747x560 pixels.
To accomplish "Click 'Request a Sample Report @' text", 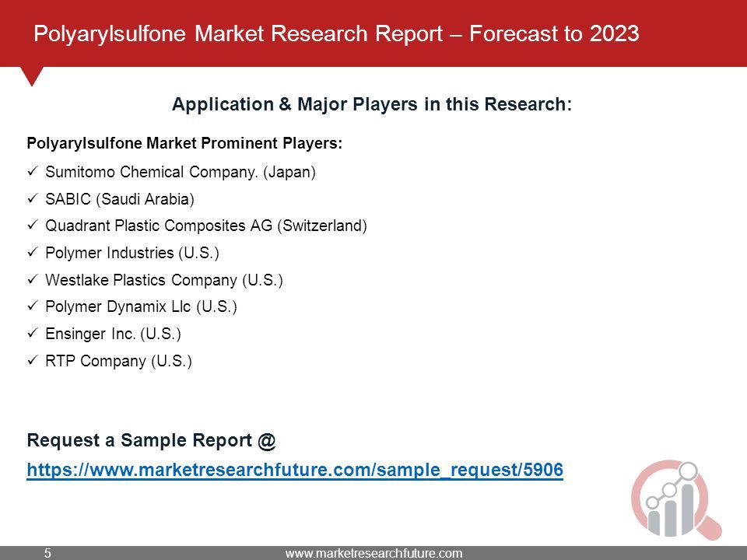I will click(x=151, y=440).
